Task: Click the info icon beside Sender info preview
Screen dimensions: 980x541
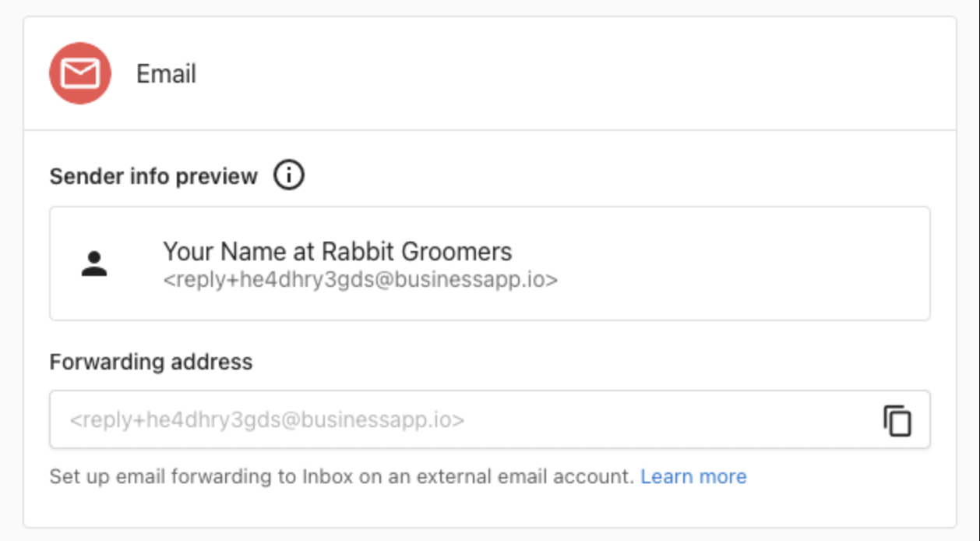Action: 288,176
